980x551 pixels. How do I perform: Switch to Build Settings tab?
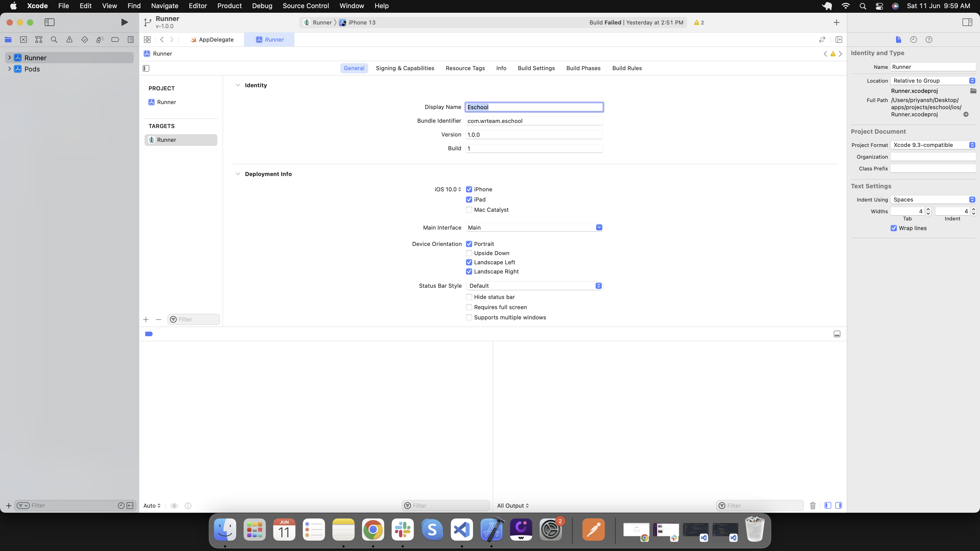536,68
